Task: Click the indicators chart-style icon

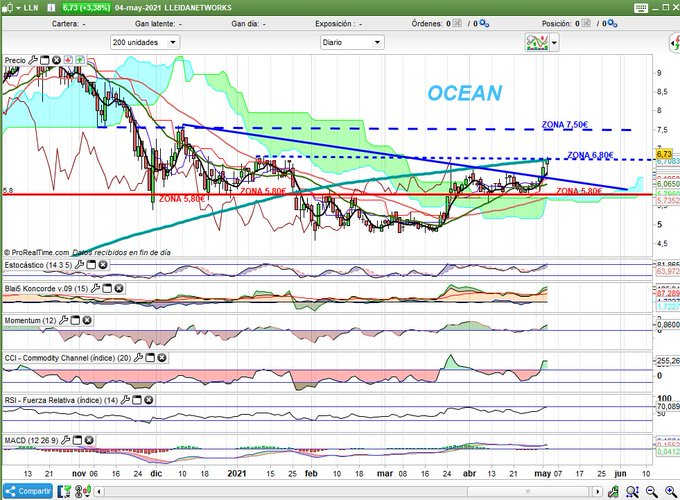Action: 537,42
